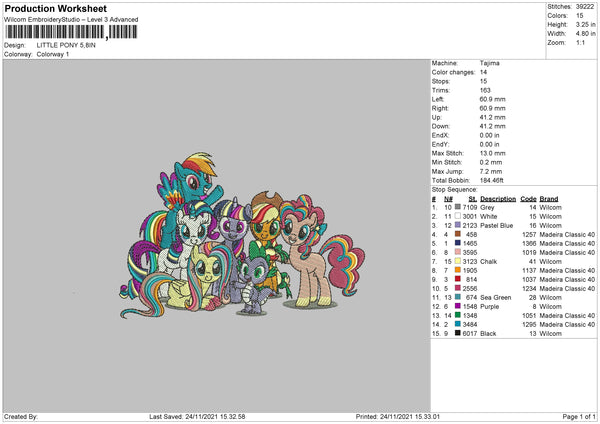This screenshot has height=424, width=600.
Task: Click the White 3001 color swatch
Action: tap(458, 216)
